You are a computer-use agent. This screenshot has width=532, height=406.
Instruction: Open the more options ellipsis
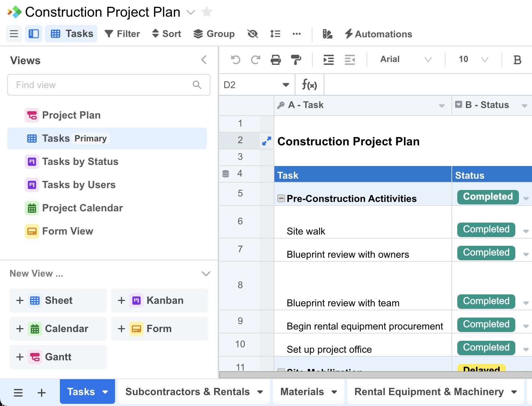296,34
